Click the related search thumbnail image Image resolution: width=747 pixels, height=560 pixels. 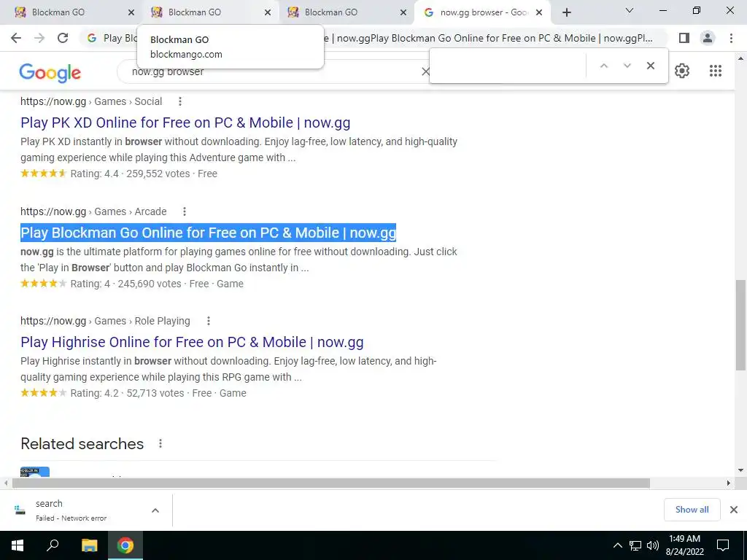coord(35,472)
